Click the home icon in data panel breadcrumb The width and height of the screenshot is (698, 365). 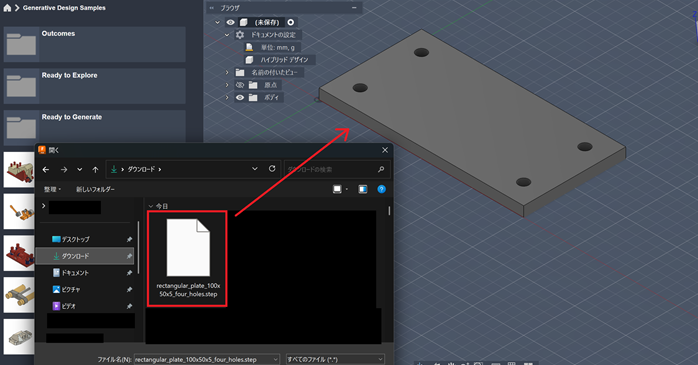click(x=7, y=8)
